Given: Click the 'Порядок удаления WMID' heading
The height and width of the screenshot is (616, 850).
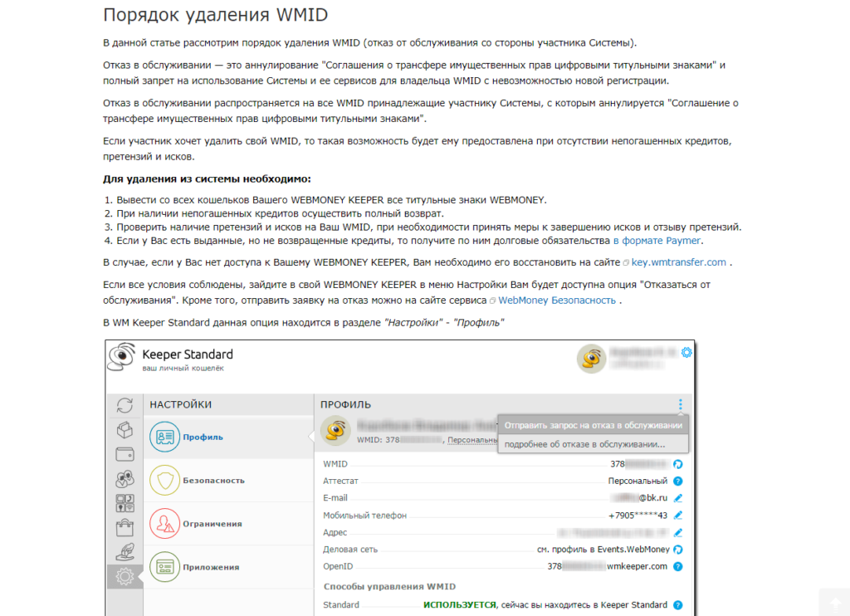Looking at the screenshot, I should (x=215, y=15).
